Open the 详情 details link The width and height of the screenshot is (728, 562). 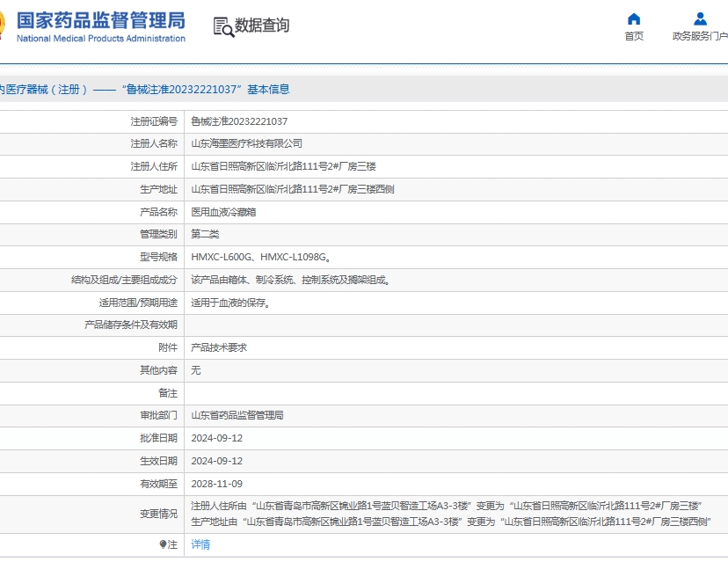(x=200, y=544)
